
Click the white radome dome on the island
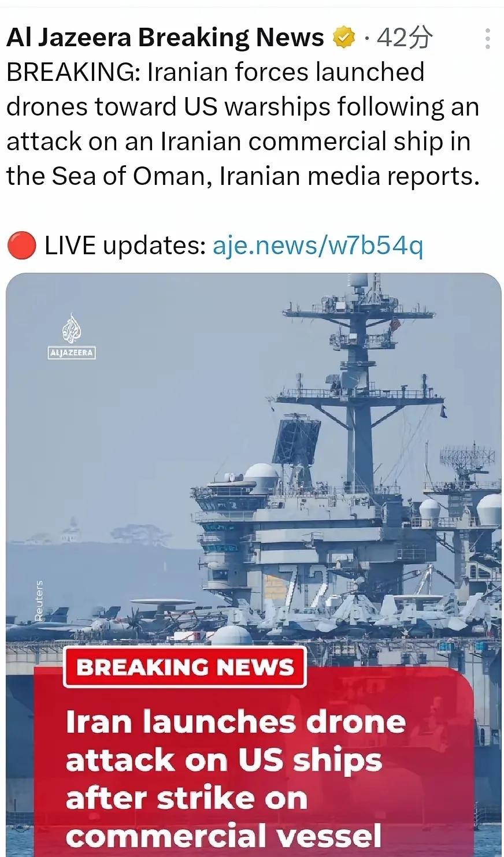click(262, 477)
